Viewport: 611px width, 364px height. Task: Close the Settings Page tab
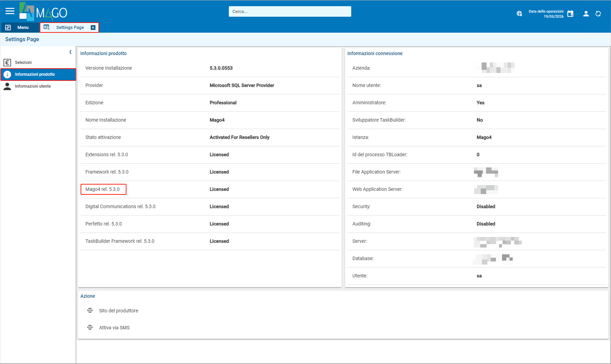coord(93,28)
